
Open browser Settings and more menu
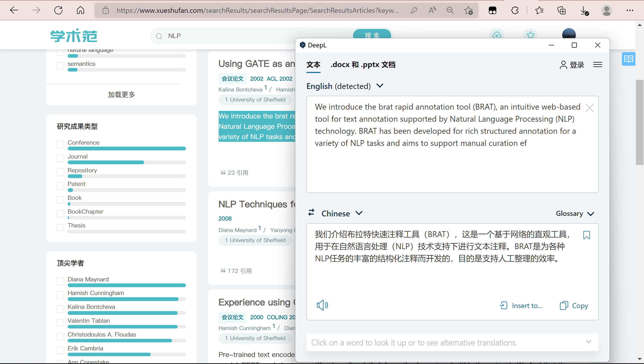[x=630, y=10]
